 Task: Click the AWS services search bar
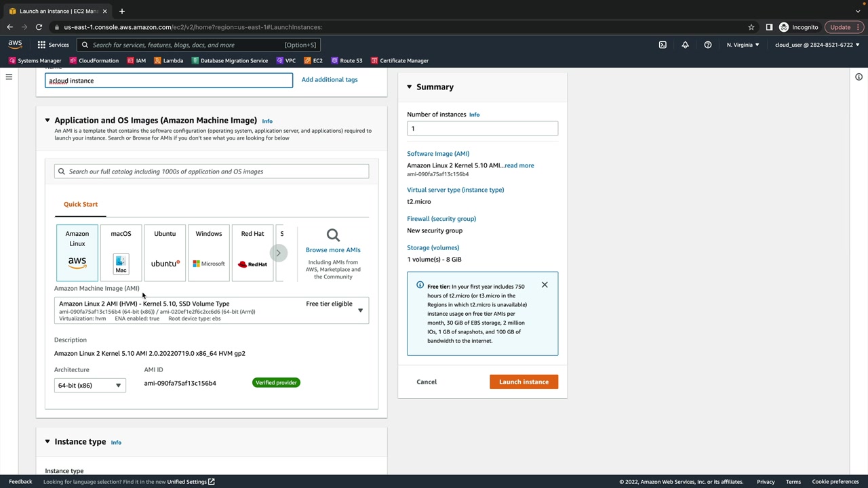point(199,45)
